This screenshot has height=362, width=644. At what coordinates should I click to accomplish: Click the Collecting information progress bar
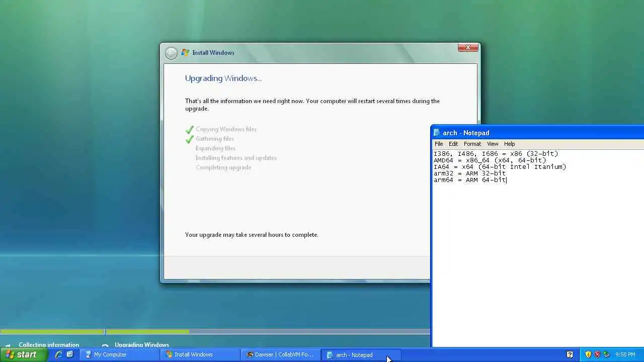(x=52, y=332)
